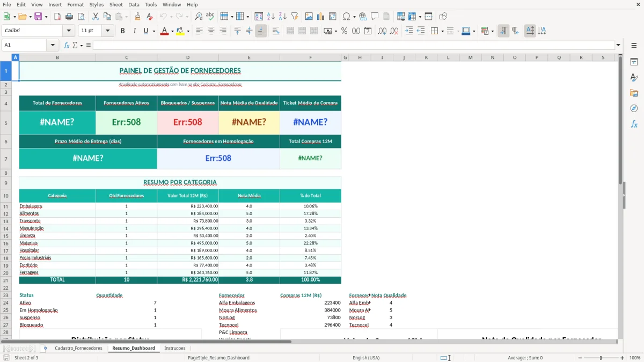The width and height of the screenshot is (644, 362).
Task: Click the Save document icon
Action: click(38, 17)
